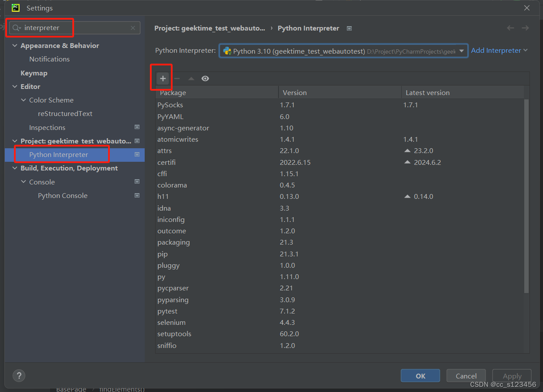
Task: Sort by the Package column header
Action: (x=217, y=92)
